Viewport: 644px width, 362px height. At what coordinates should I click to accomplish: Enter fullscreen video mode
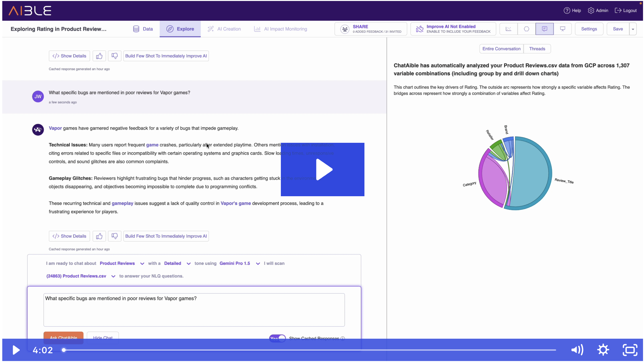[x=630, y=350]
